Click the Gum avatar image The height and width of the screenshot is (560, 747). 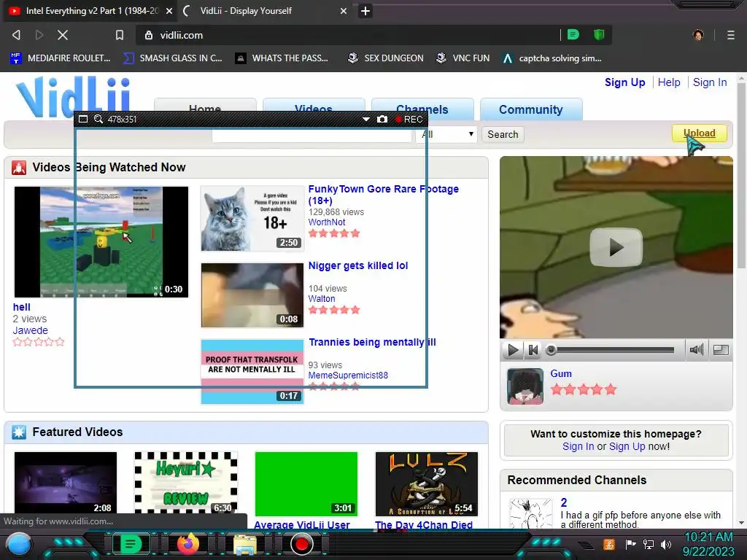coord(525,386)
